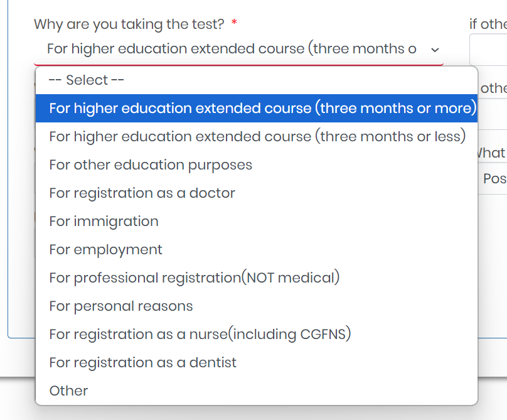Select 'For registration as a nurse(including CGFNS)'
507x420 pixels.
tap(200, 334)
